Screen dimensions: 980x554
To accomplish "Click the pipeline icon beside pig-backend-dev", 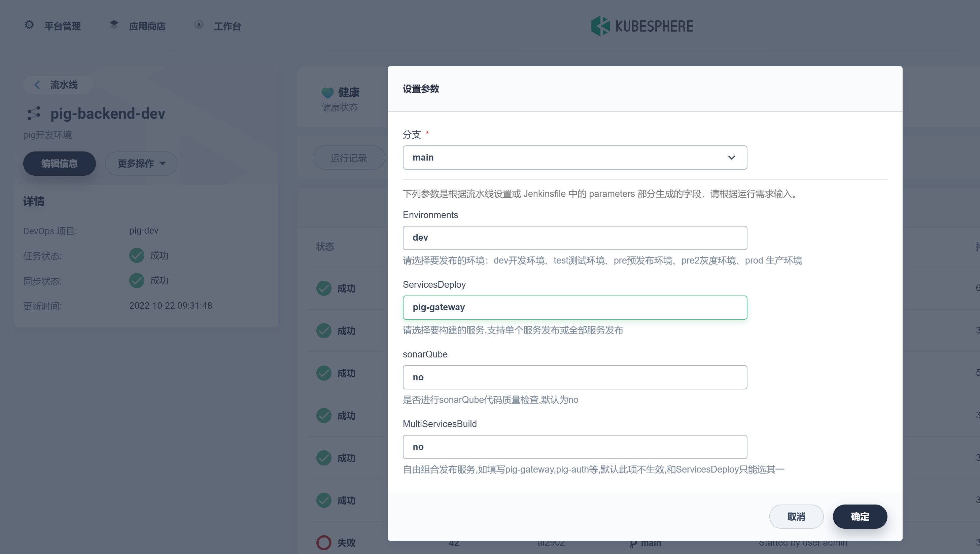I will (34, 113).
